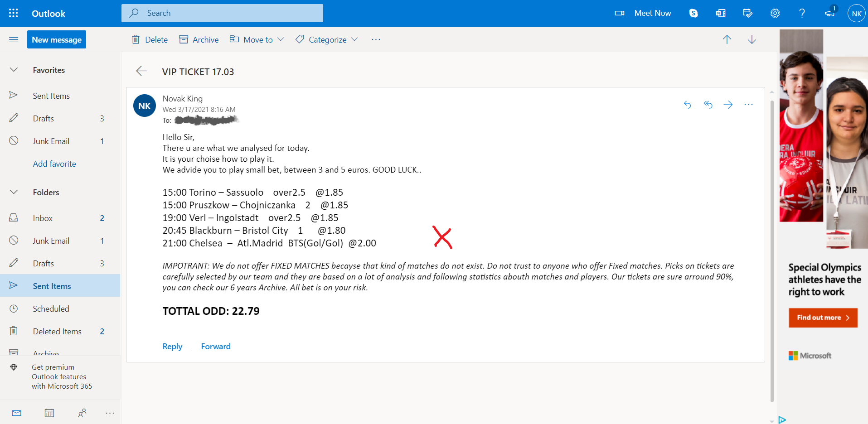Open the Deleted Items folder
The image size is (868, 424).
(x=60, y=331)
